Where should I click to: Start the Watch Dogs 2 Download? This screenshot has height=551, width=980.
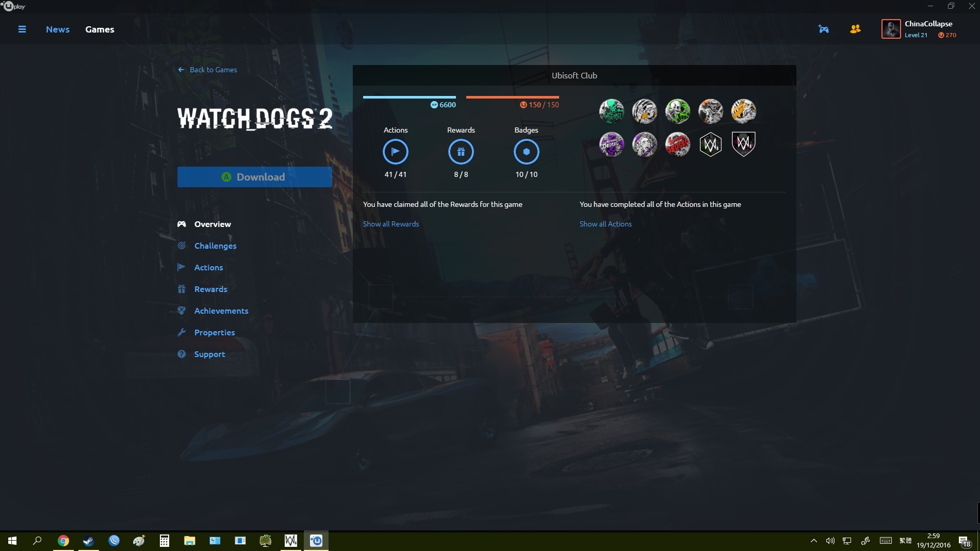(x=255, y=177)
